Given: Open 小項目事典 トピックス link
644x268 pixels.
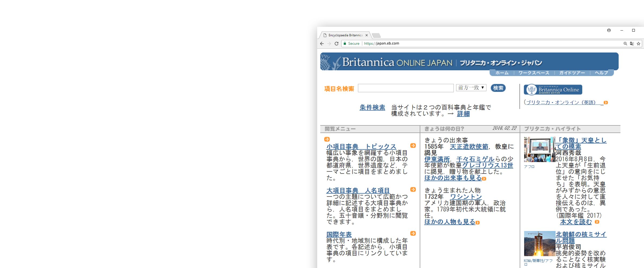Looking at the screenshot, I should click(x=361, y=147).
